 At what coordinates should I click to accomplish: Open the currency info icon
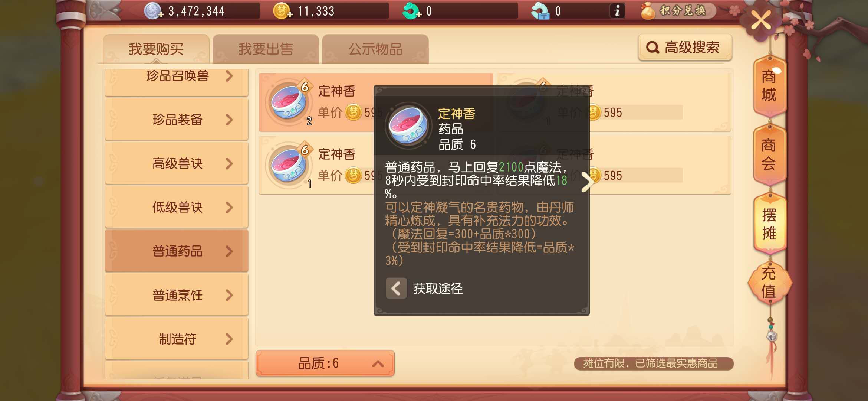617,11
